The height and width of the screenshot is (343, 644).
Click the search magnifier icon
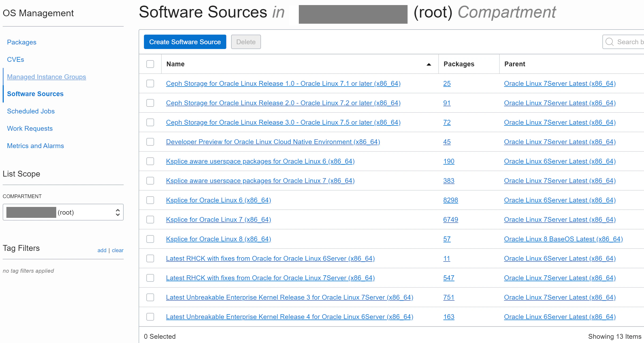click(609, 42)
